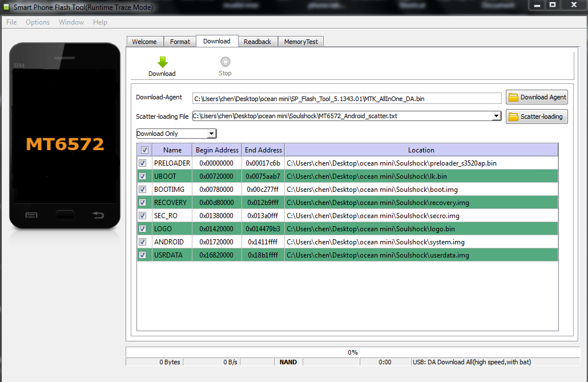This screenshot has height=382, width=588.
Task: Uncheck the UBOOT partition checkbox
Action: click(x=143, y=176)
